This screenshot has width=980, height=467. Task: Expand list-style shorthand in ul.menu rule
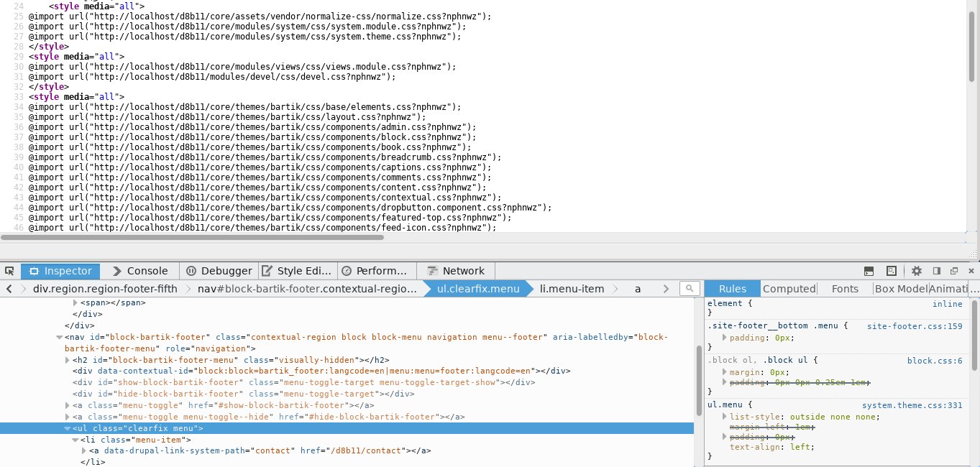coord(725,417)
